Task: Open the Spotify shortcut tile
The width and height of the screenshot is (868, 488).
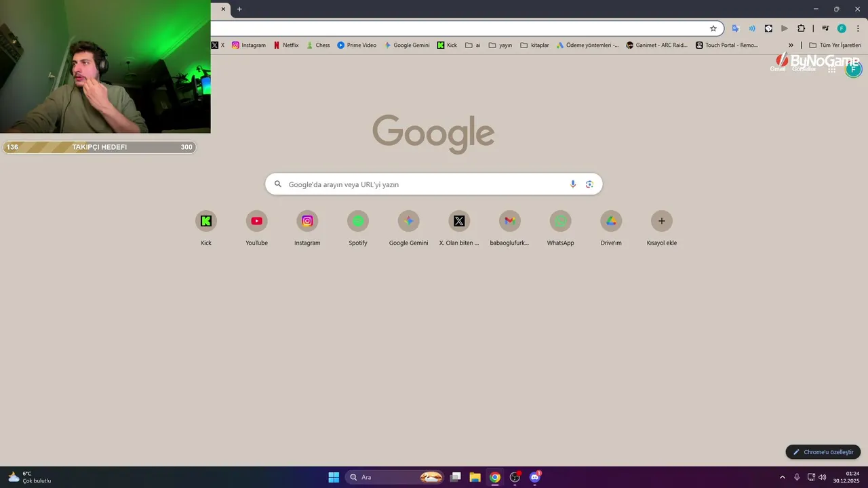Action: [x=358, y=221]
